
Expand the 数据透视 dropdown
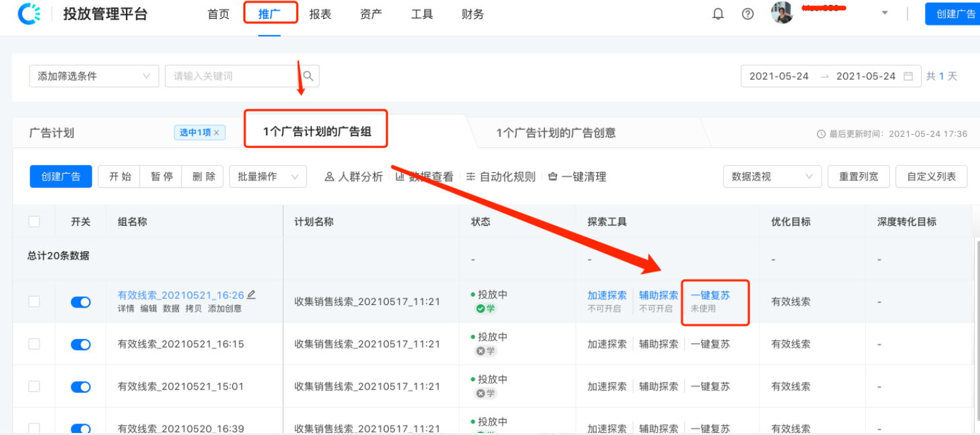point(772,176)
